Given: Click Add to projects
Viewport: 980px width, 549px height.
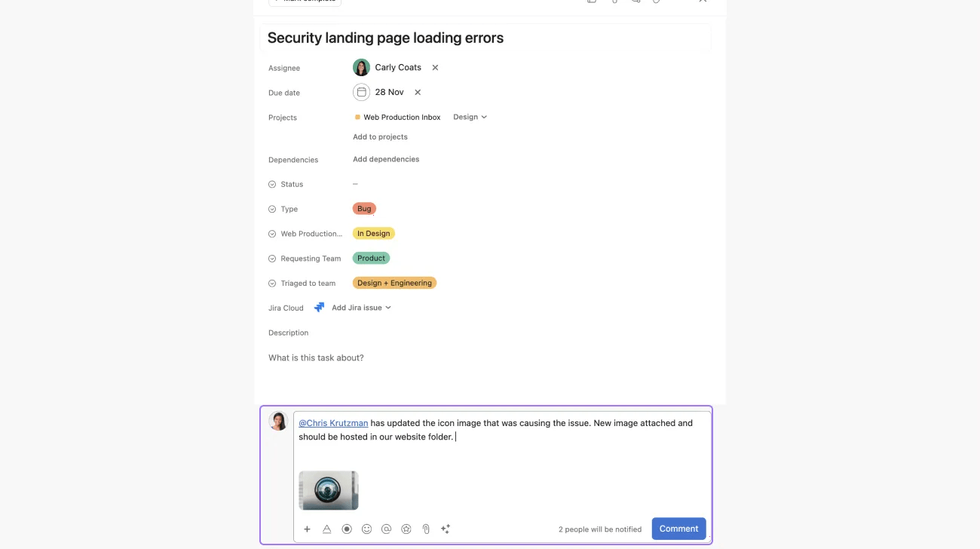Looking at the screenshot, I should tap(380, 136).
